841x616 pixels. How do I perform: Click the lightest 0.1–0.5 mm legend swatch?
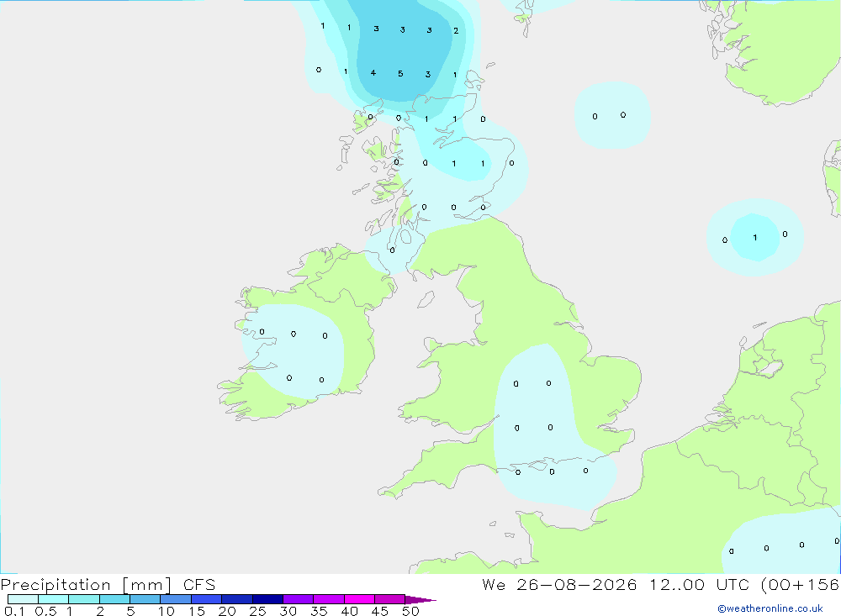click(23, 599)
